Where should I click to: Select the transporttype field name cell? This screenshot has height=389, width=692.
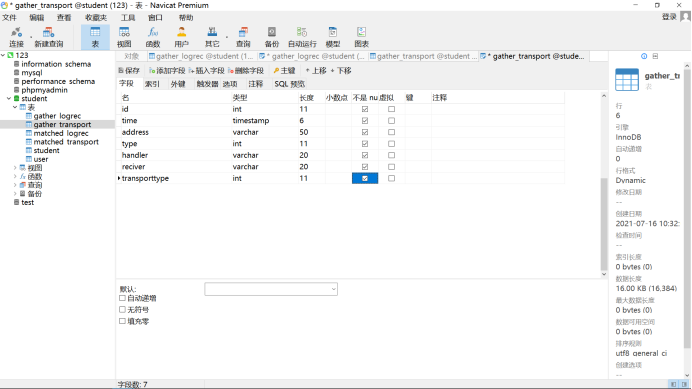(x=177, y=178)
